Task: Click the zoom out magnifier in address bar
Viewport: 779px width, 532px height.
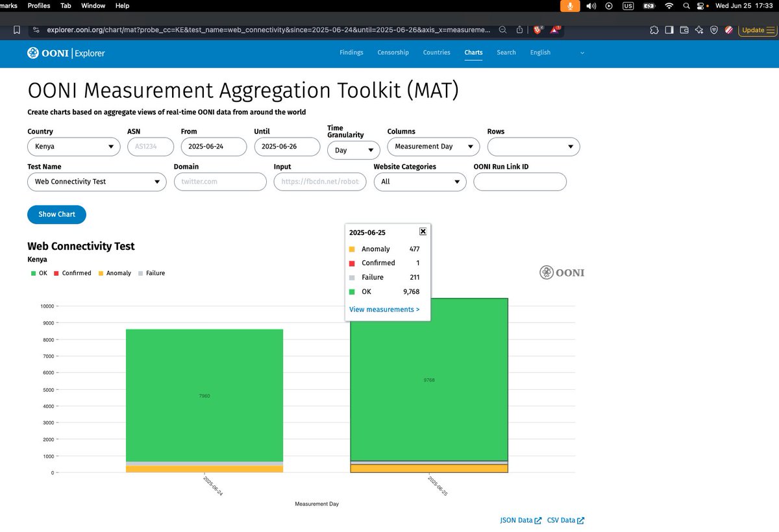Action: (x=503, y=30)
